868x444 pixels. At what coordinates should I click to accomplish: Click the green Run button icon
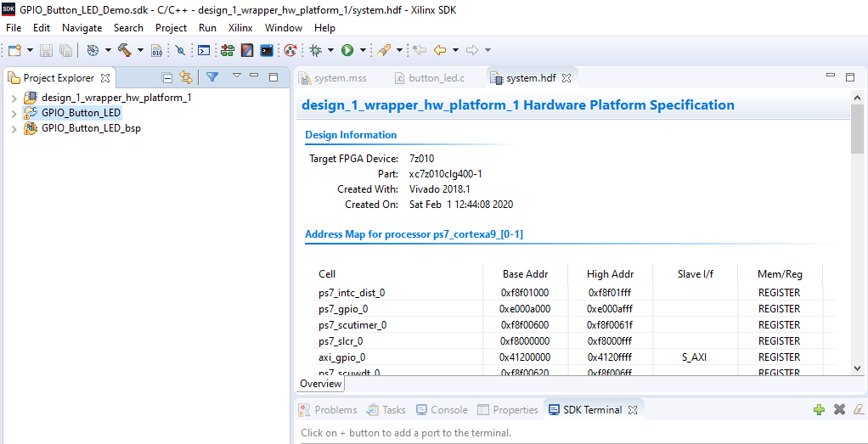[347, 50]
